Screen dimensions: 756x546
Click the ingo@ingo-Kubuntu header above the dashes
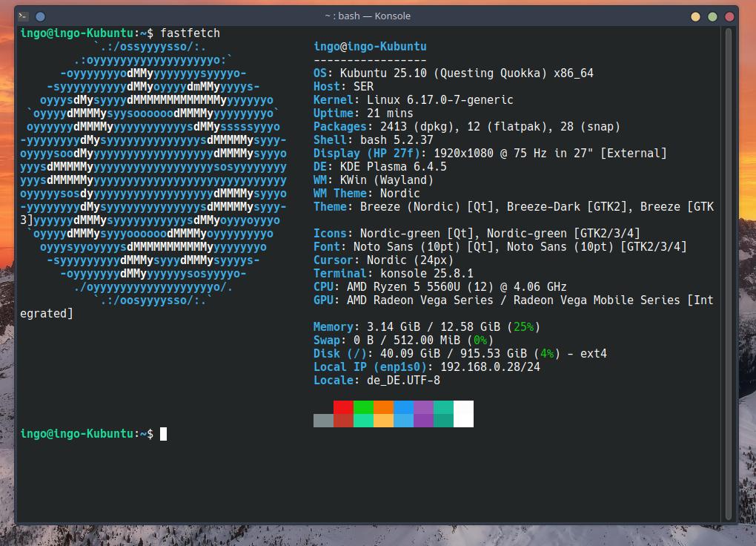pos(370,47)
